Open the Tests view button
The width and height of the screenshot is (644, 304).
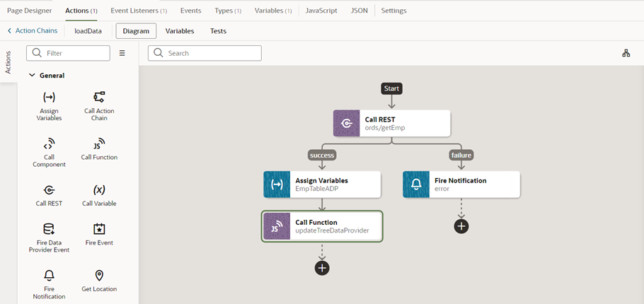tap(218, 31)
